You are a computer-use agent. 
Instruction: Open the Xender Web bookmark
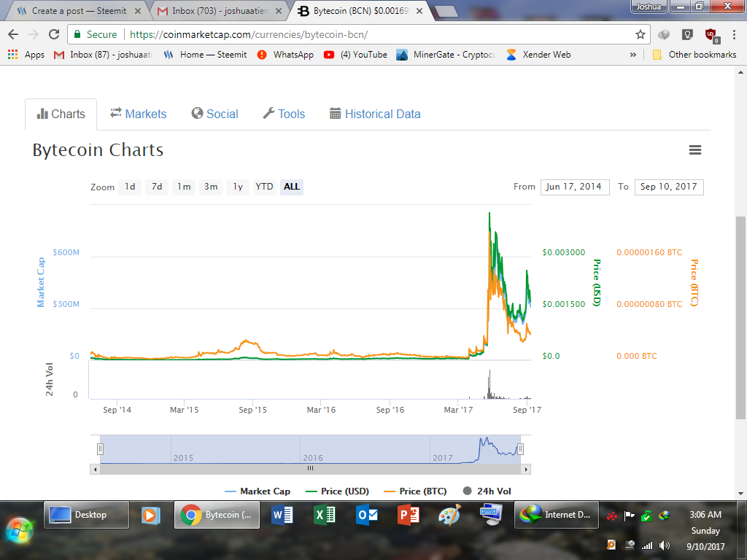click(538, 55)
